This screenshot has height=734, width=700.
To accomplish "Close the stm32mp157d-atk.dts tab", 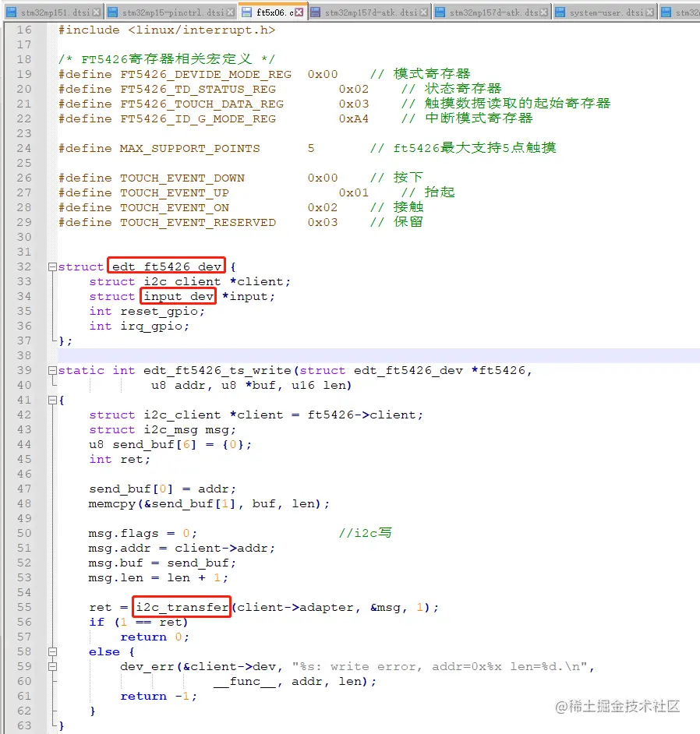I will pos(543,12).
